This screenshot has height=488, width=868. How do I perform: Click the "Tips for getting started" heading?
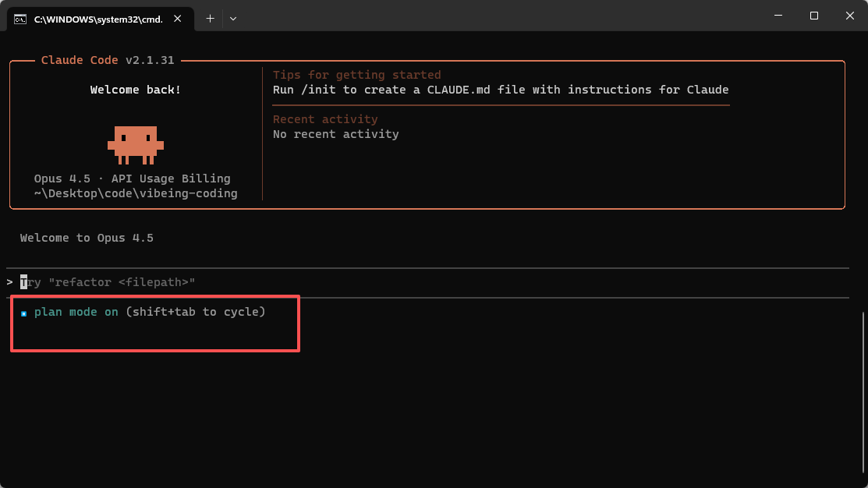357,75
